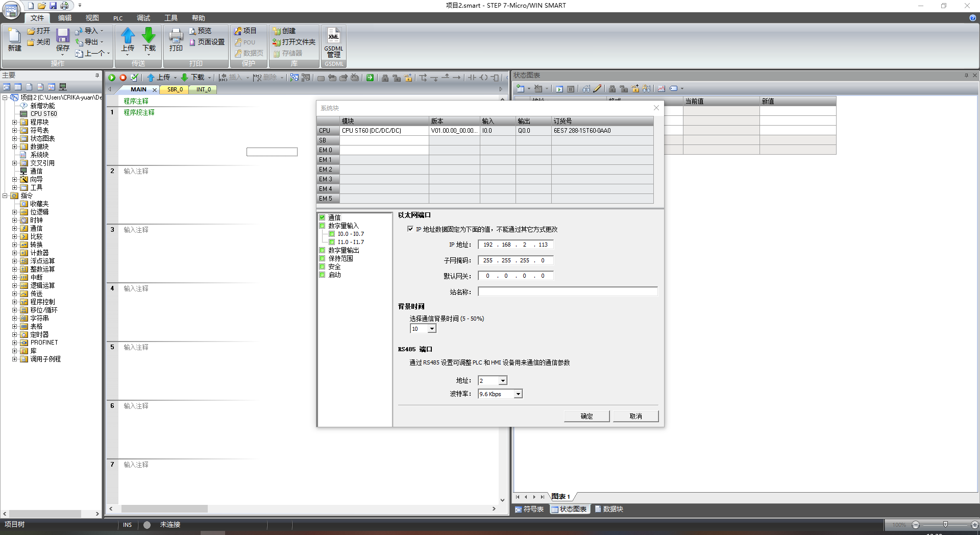Toggle the 通信 checkbox in system block tree
The height and width of the screenshot is (535, 980).
click(322, 217)
